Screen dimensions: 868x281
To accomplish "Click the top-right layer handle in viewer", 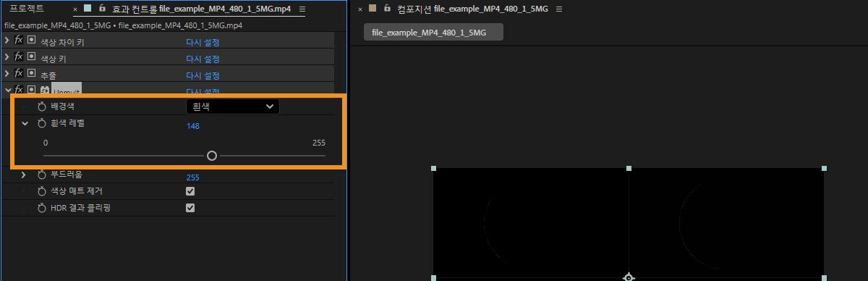I will 824,168.
